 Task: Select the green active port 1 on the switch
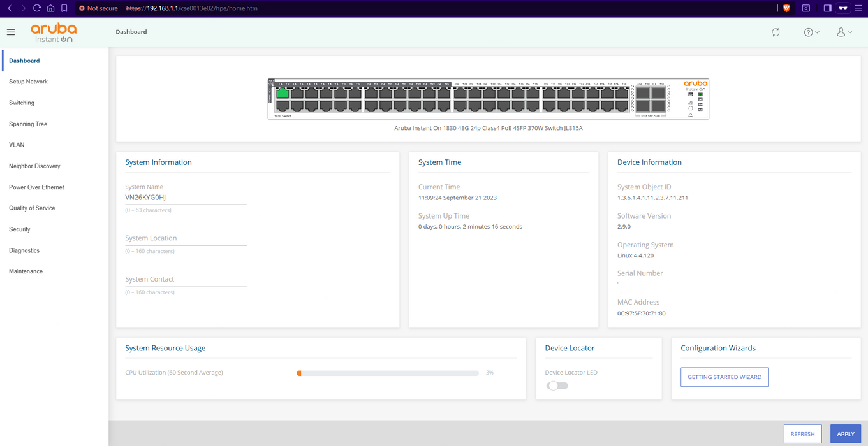tap(283, 92)
